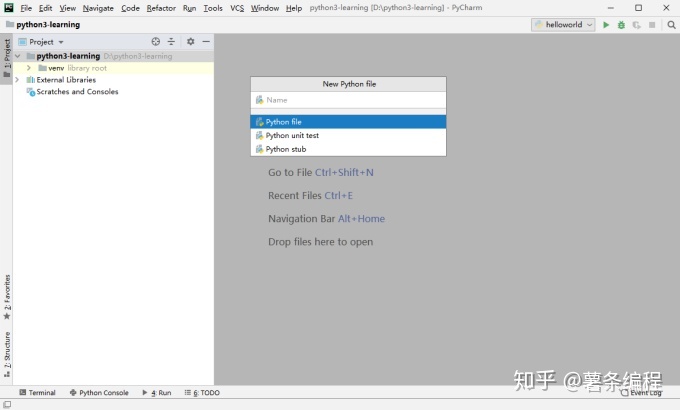
Task: Open the VCS menu
Action: [237, 8]
